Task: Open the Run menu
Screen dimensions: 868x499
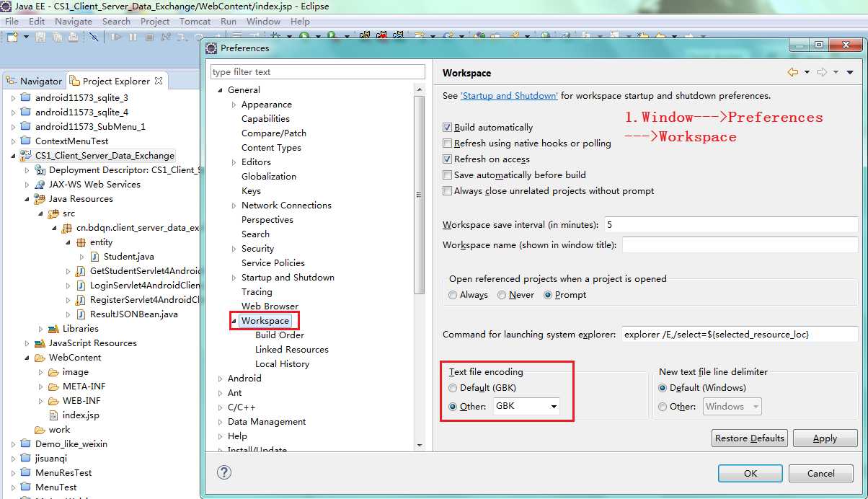Action: coord(229,21)
